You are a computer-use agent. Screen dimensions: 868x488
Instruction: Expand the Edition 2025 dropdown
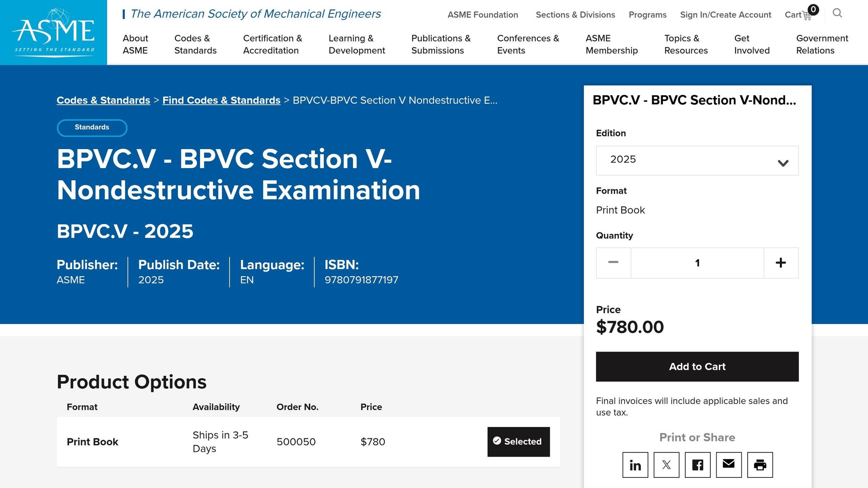[x=697, y=161]
